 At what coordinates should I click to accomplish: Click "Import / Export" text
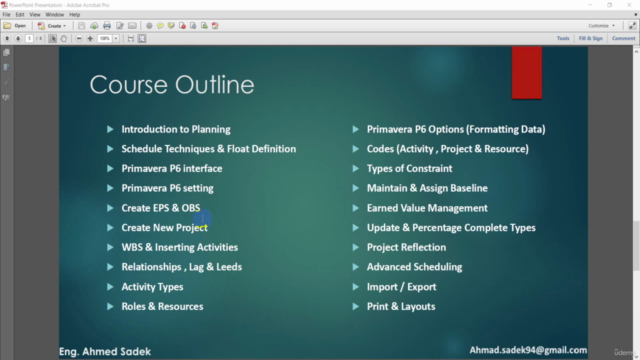[x=401, y=287]
